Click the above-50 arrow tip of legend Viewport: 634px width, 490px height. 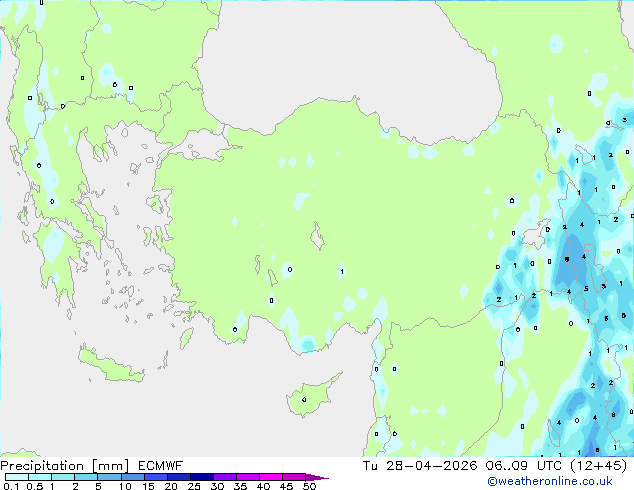pos(317,477)
